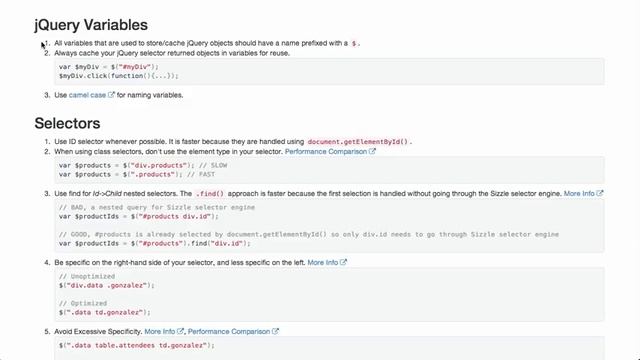Image resolution: width=640 pixels, height=360 pixels.
Task: Click external-link icon after Excessive Specificity Performance Comparison
Action: (275, 331)
